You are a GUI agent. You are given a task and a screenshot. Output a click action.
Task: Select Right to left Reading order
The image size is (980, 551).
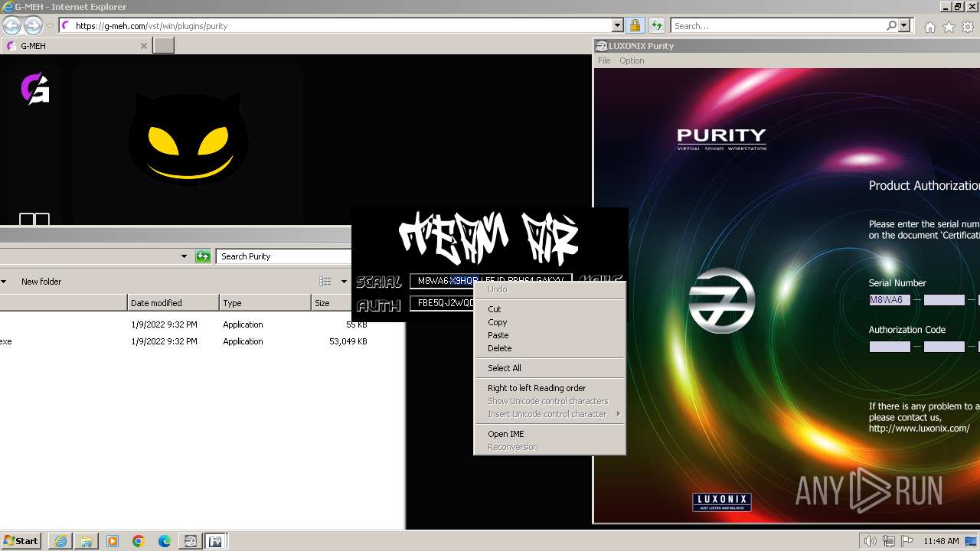tap(550, 388)
